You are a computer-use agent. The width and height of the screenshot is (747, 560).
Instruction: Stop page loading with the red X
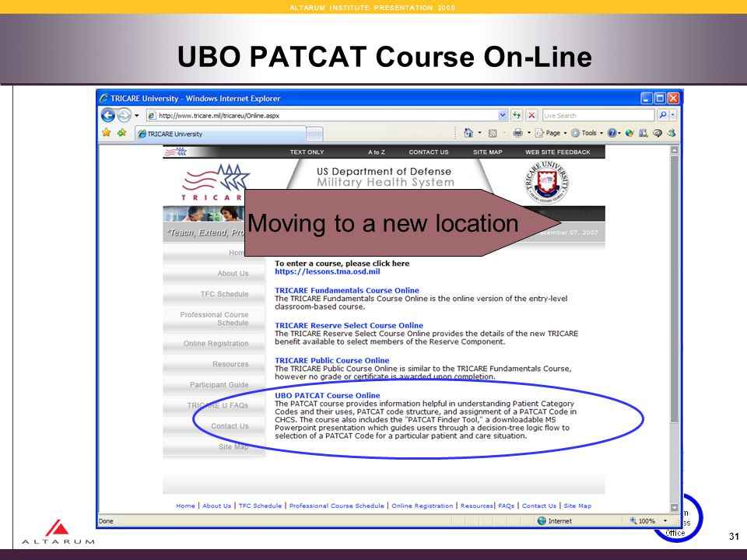point(531,115)
